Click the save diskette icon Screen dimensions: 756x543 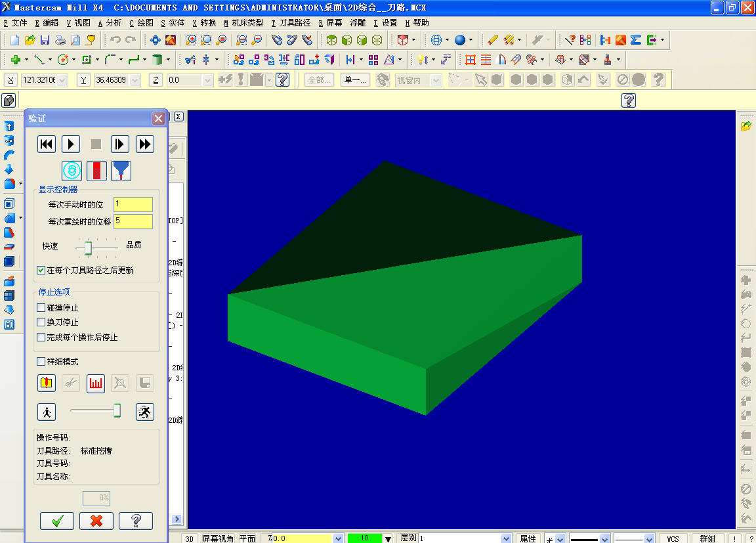pyautogui.click(x=45, y=40)
